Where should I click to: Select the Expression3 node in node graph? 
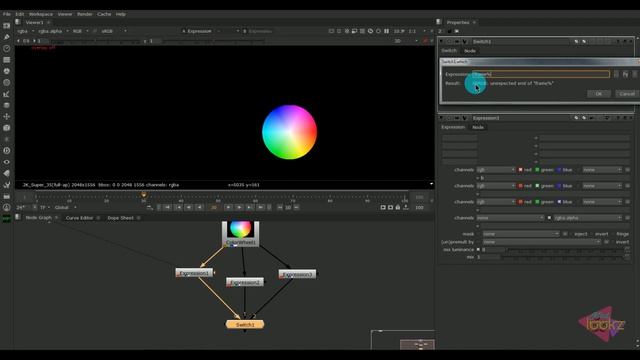[297, 274]
